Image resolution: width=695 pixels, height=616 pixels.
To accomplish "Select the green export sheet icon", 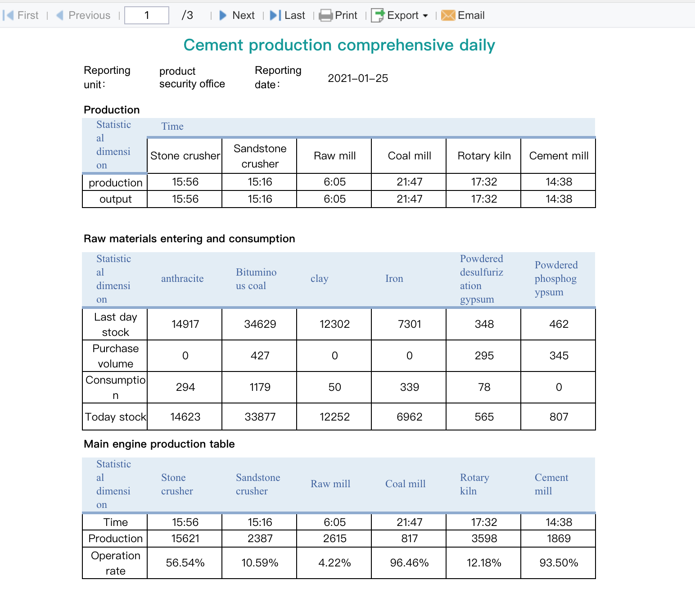I will pos(376,15).
